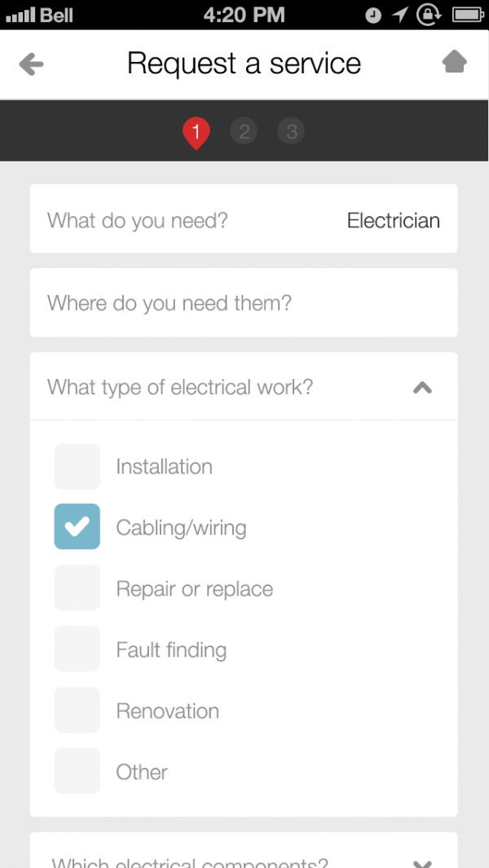Check the Installation checkbox
The width and height of the screenshot is (489, 868).
click(x=77, y=467)
